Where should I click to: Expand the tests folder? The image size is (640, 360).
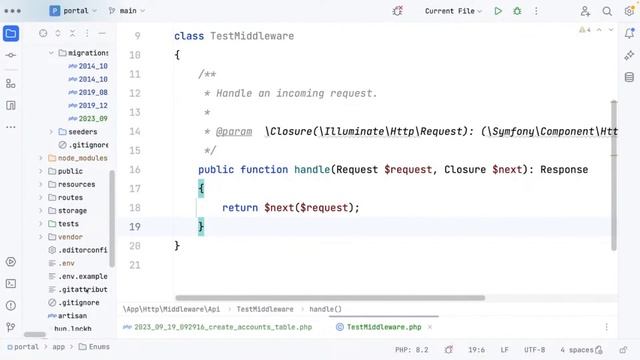pos(41,224)
